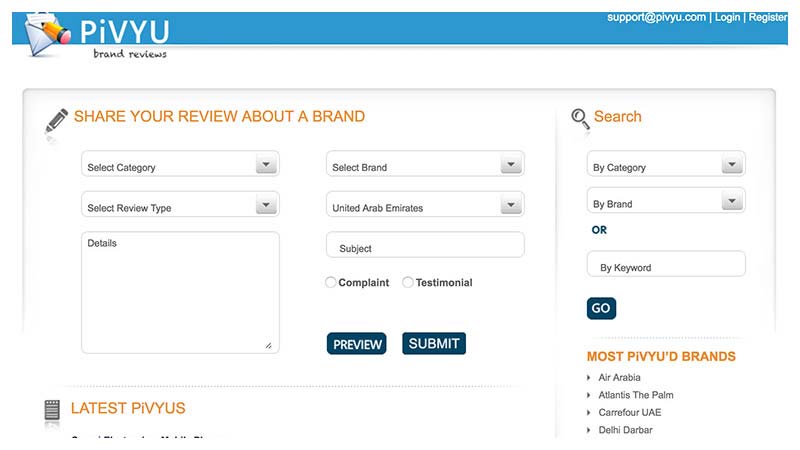The width and height of the screenshot is (800, 450).
Task: Select the Complaint radio button
Action: [331, 283]
